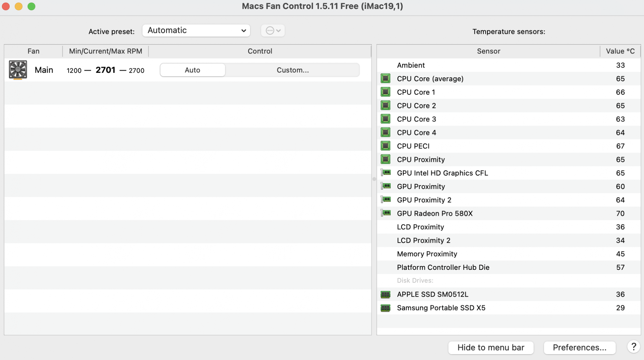Click the CPU Proximity chip icon
The height and width of the screenshot is (360, 644).
(385, 159)
